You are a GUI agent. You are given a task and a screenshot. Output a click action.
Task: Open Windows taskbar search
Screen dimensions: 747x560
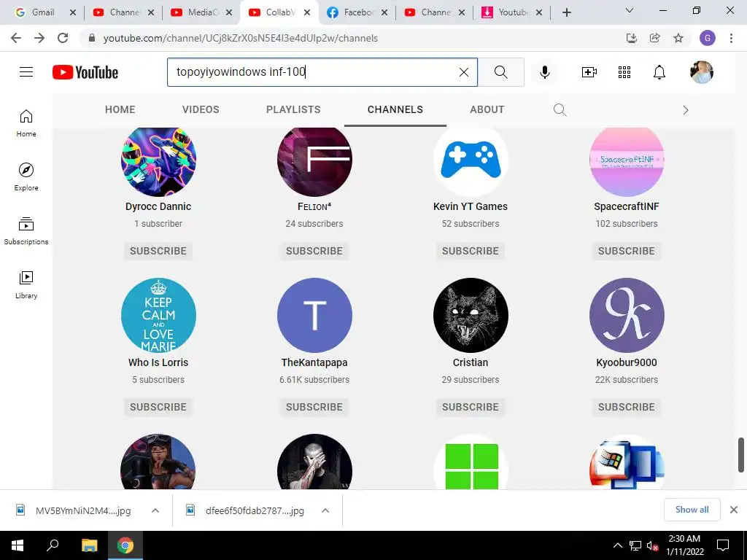click(x=53, y=545)
